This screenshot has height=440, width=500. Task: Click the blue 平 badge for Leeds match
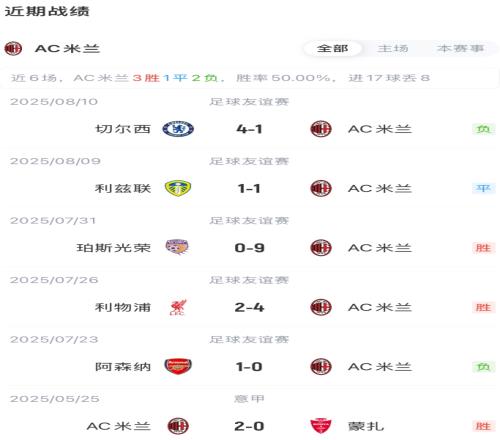pyautogui.click(x=483, y=188)
